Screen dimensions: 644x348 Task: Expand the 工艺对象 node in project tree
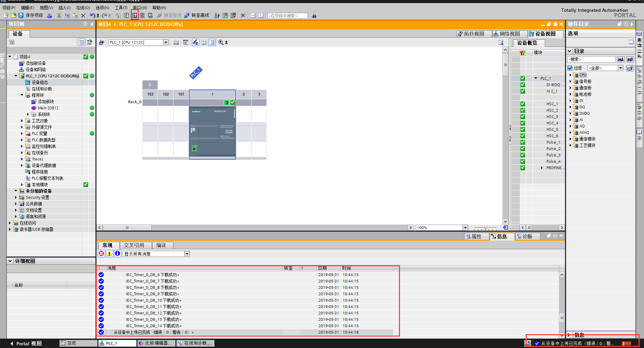22,121
